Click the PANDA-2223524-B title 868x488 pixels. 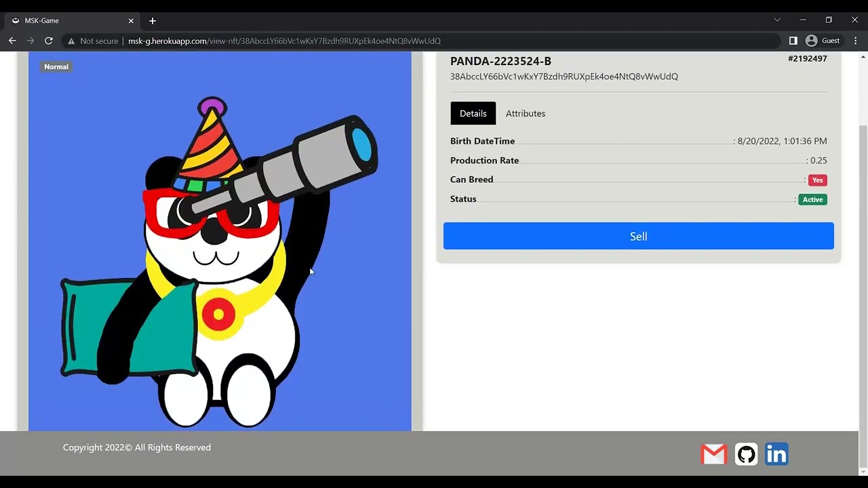[500, 61]
